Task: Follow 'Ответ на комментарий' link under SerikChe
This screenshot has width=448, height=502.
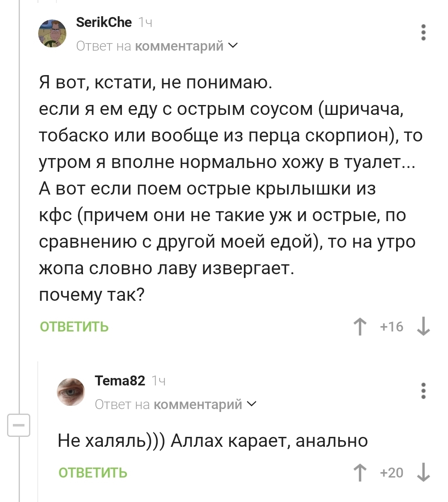Action: tap(150, 46)
